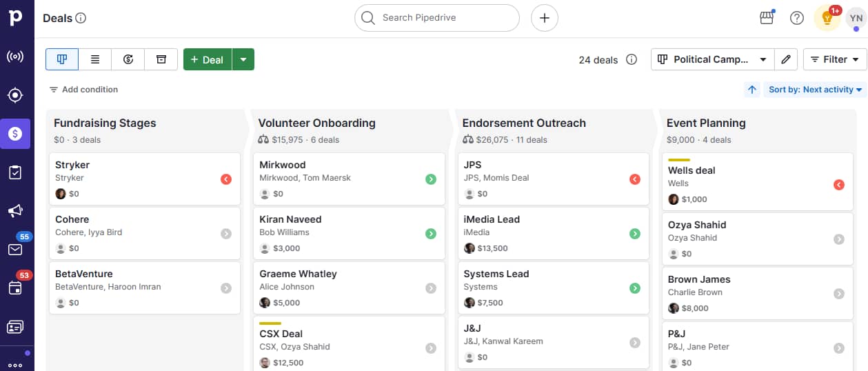Click the grey activity icon on CSX Deal
The height and width of the screenshot is (371, 868).
431,348
